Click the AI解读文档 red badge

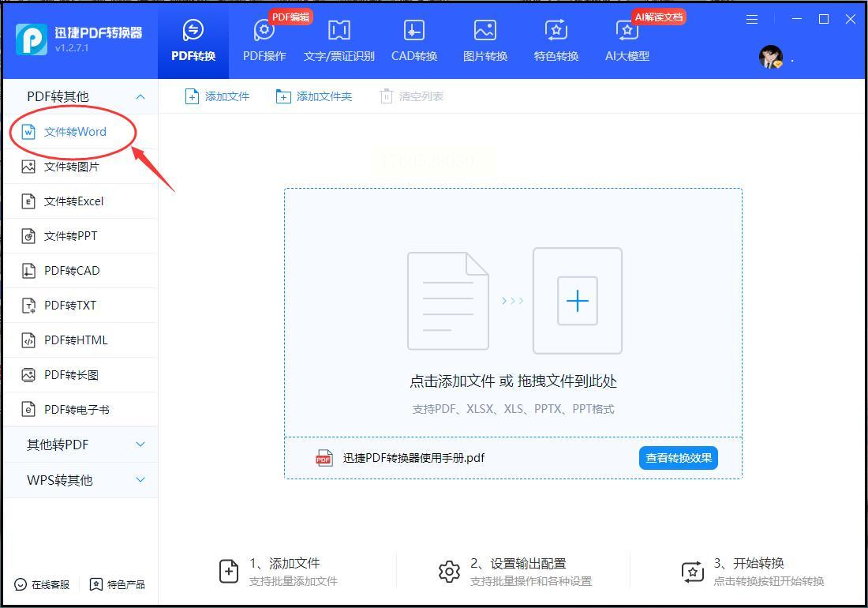click(659, 17)
